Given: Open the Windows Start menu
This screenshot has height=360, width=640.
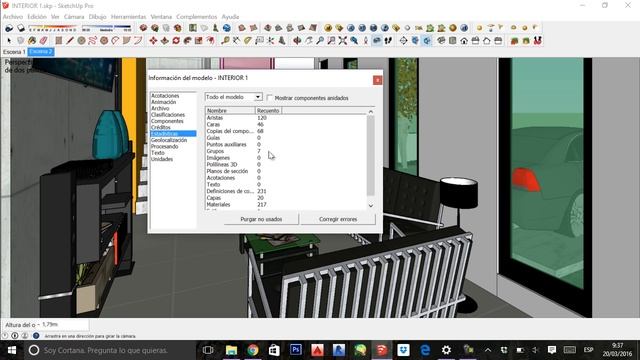Looking at the screenshot, I should 12,350.
